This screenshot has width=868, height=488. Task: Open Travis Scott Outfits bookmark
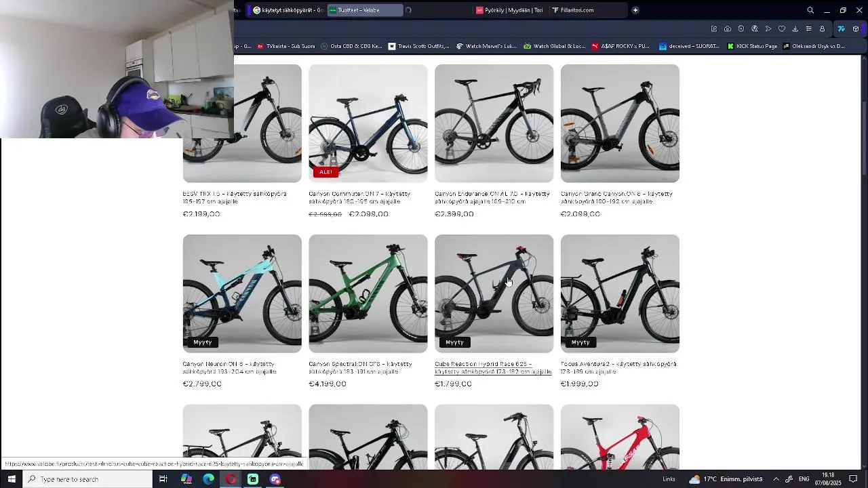click(x=418, y=46)
